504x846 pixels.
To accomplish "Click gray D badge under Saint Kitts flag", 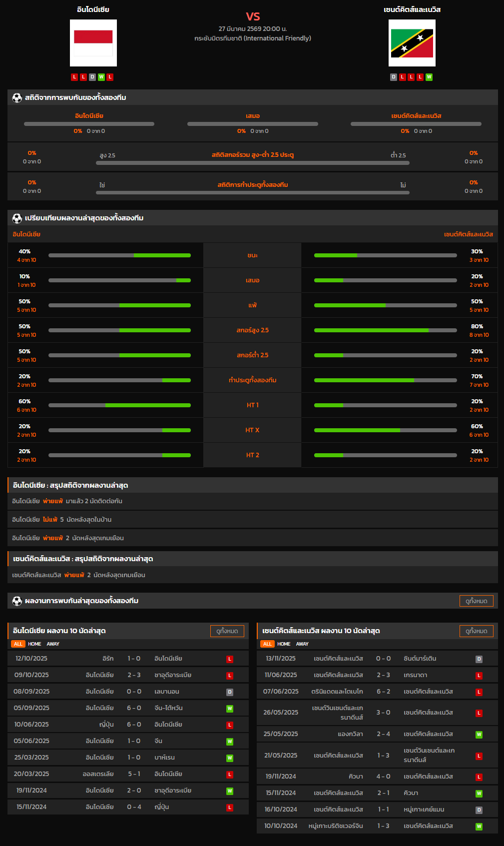I will coord(394,77).
